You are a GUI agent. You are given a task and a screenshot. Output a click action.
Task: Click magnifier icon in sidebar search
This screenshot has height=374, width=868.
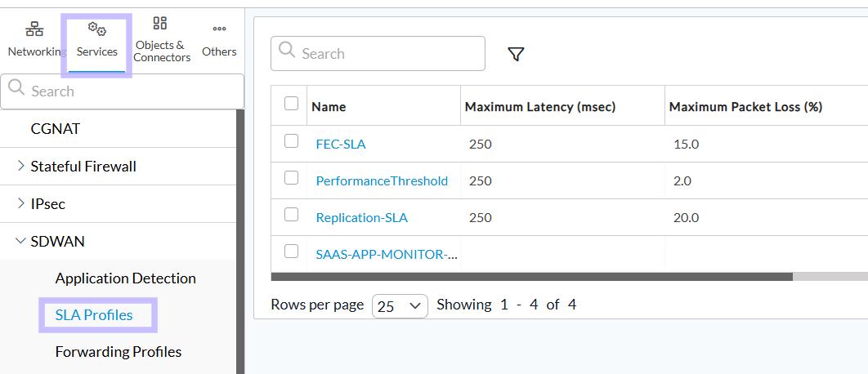pos(16,88)
